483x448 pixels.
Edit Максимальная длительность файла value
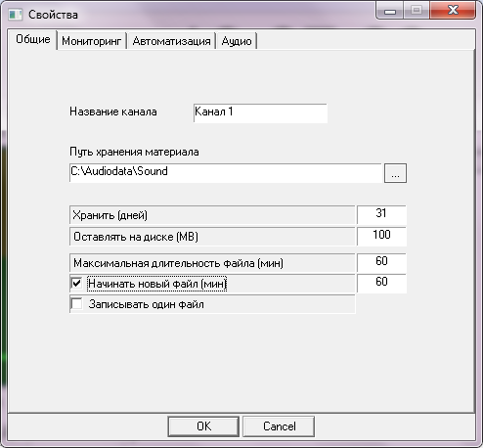[x=381, y=262]
